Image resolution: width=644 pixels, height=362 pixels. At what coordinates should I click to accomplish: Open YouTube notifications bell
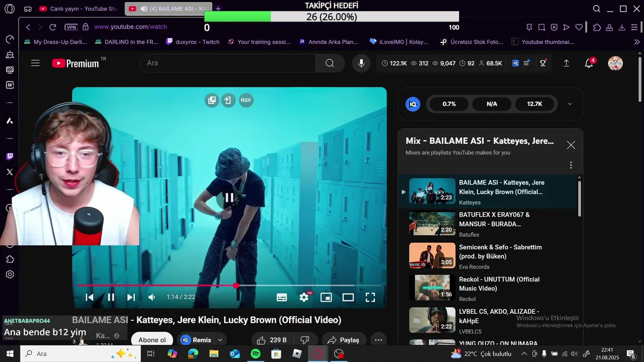[589, 63]
